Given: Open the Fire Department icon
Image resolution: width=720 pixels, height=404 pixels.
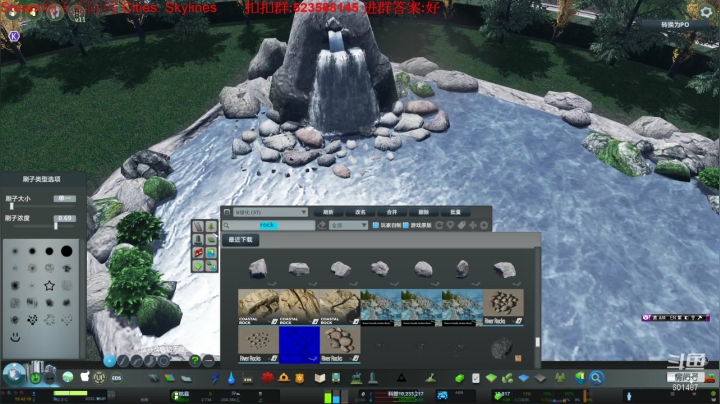Looking at the screenshot, I should pos(283,378).
